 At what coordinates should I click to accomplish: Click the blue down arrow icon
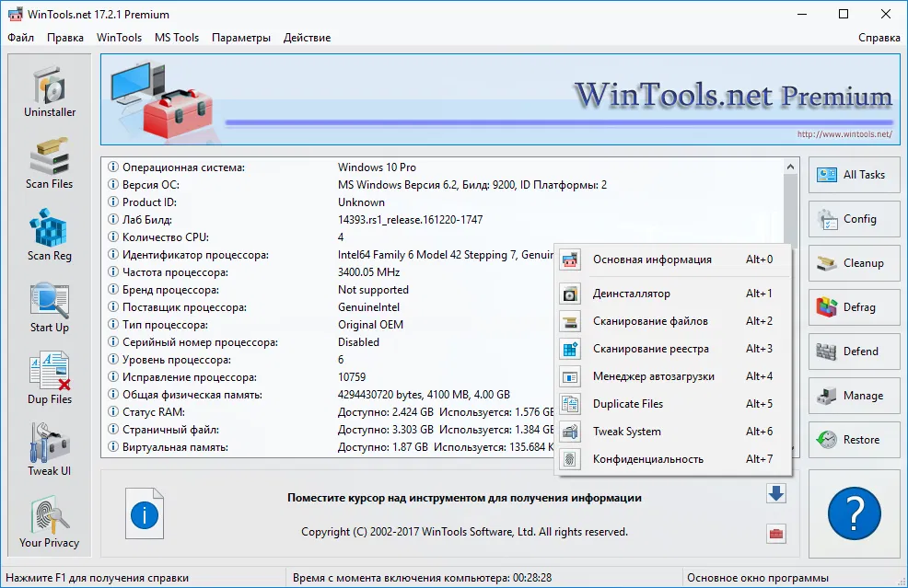click(x=776, y=493)
